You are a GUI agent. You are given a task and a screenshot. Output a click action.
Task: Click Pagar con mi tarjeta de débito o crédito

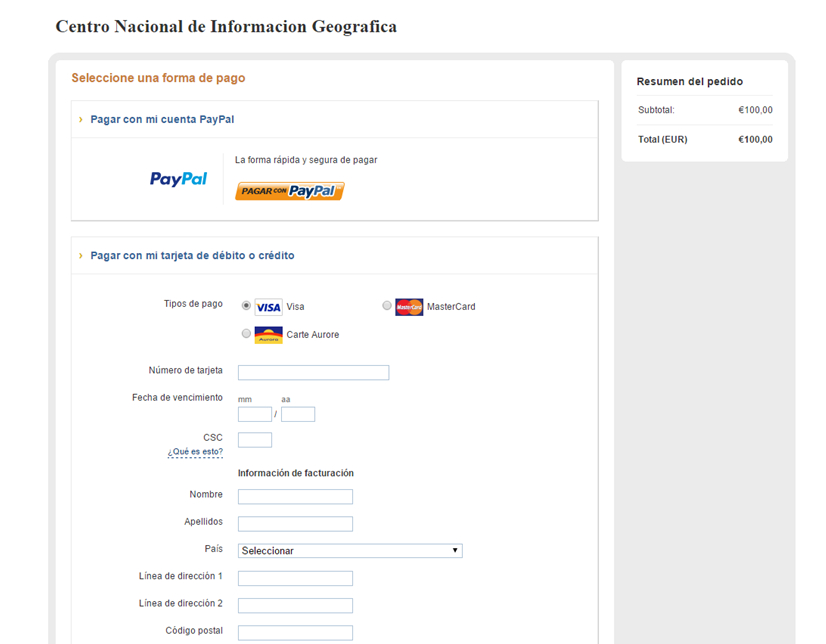192,255
